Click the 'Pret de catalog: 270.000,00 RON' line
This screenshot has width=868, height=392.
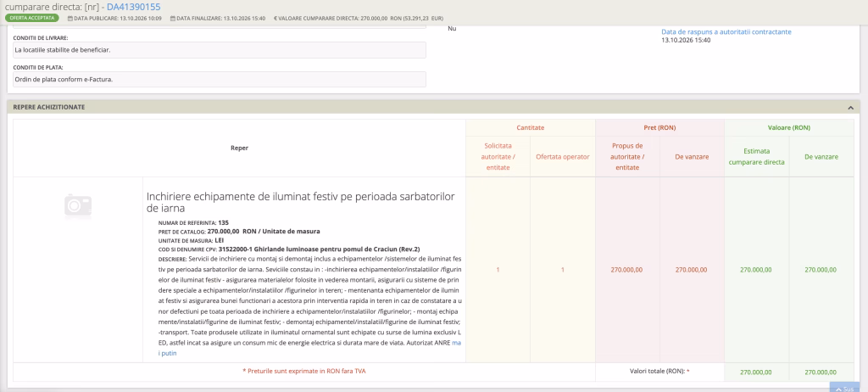click(239, 231)
